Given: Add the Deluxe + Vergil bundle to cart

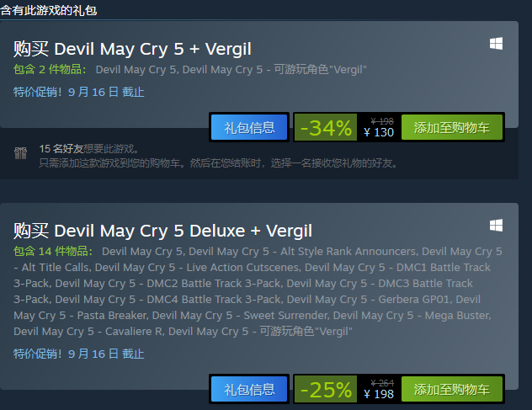Looking at the screenshot, I should [452, 390].
